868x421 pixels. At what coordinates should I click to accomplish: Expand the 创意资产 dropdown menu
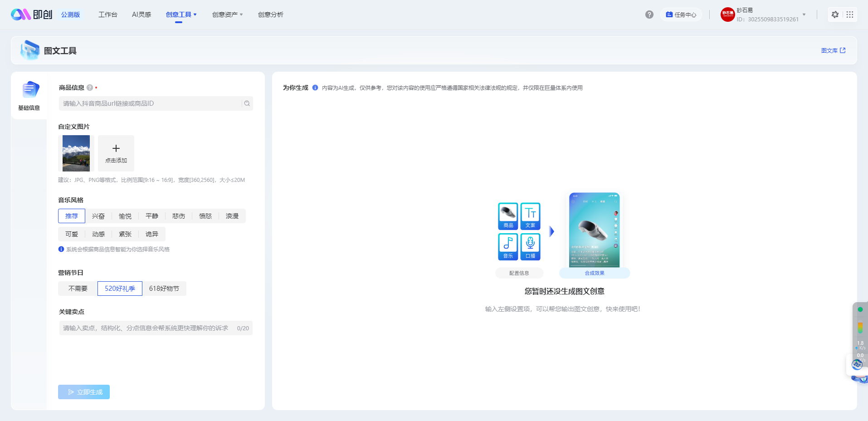(227, 14)
